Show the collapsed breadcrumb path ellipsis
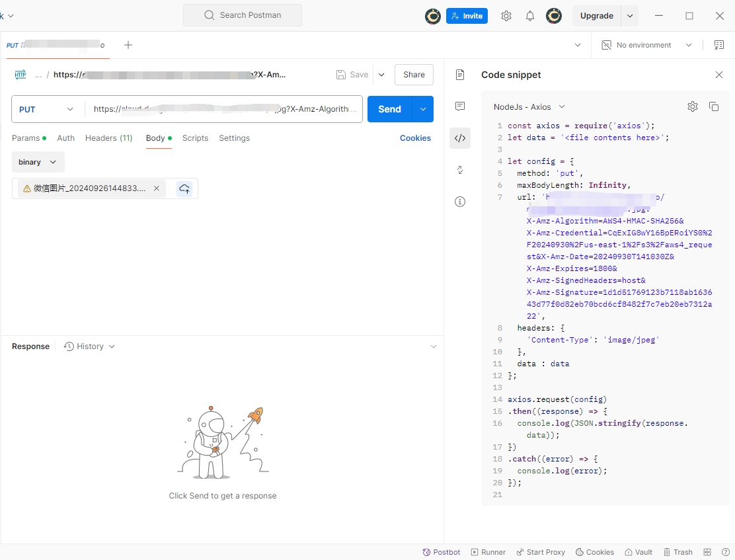This screenshot has height=560, width=735. point(38,75)
